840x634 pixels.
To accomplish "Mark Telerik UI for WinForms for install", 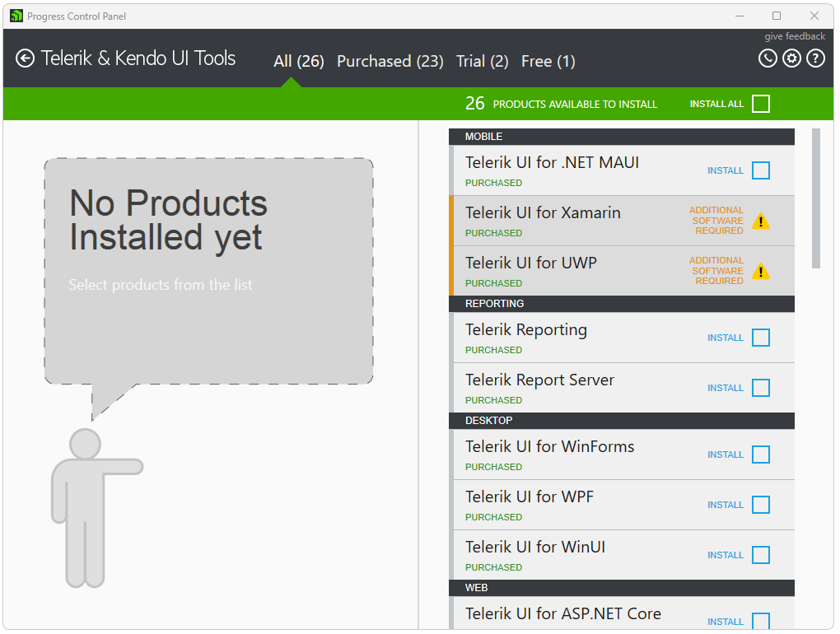I will (x=760, y=455).
